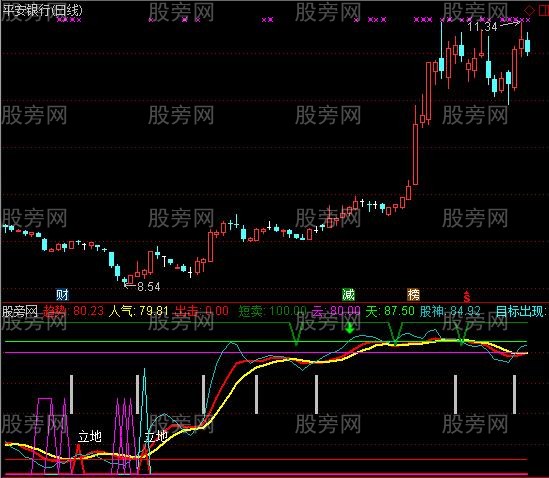Click the 8.54 low price label
Viewport: 549px width, 478px height.
coord(148,287)
